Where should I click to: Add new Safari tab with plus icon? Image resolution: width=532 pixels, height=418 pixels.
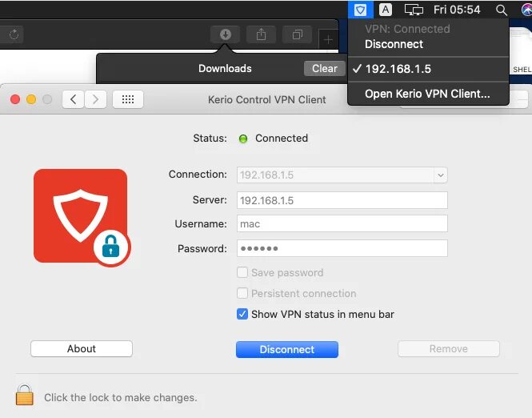click(328, 40)
